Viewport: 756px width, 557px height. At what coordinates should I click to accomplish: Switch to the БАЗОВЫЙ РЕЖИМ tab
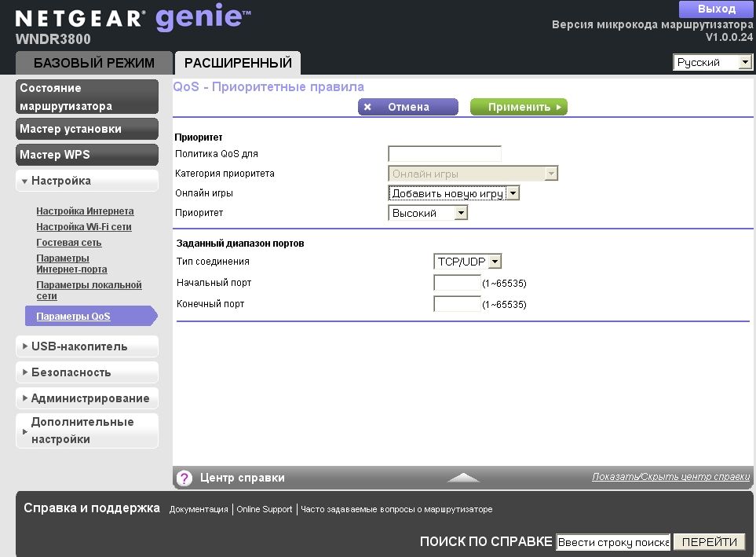[x=94, y=63]
